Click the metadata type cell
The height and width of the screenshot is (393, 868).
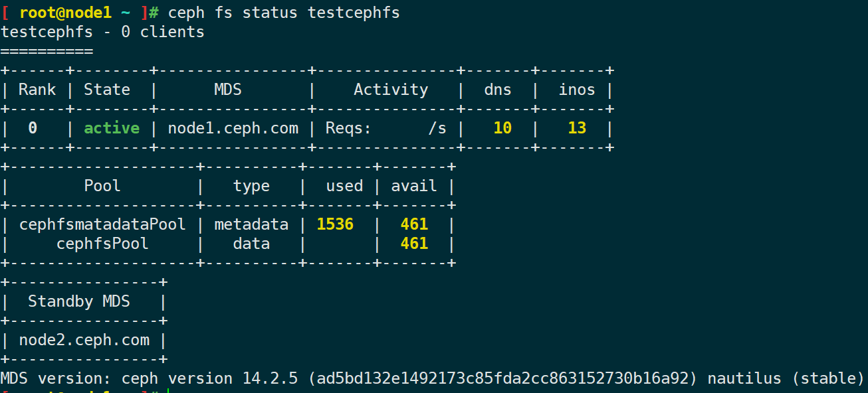point(251,224)
